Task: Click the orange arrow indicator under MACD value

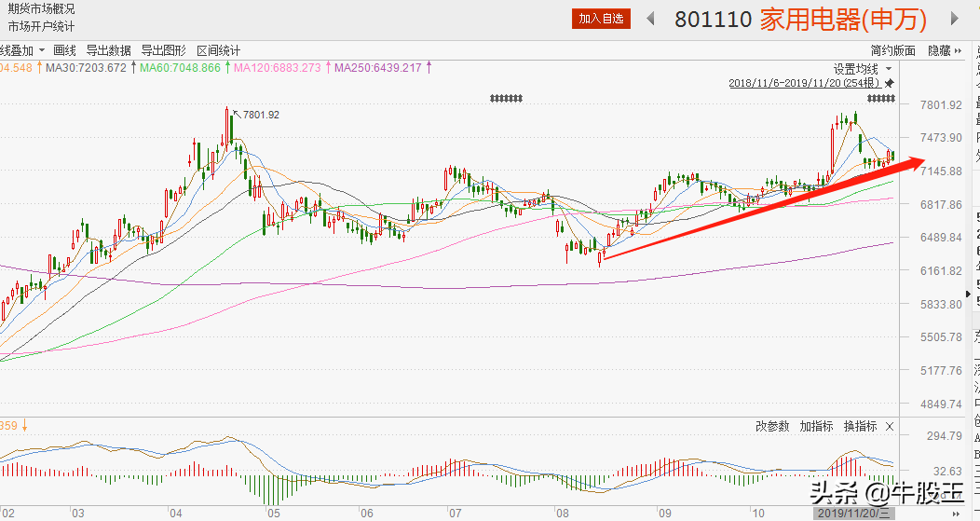Action: pos(25,426)
